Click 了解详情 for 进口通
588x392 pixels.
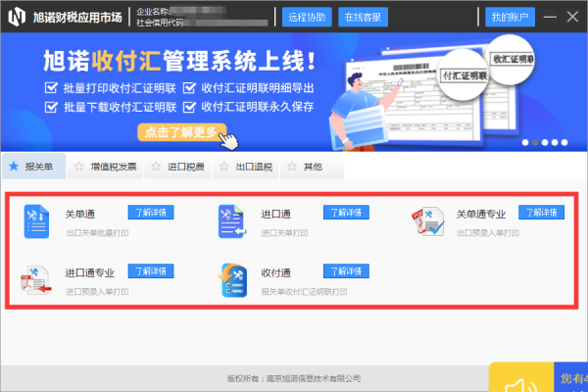click(346, 213)
